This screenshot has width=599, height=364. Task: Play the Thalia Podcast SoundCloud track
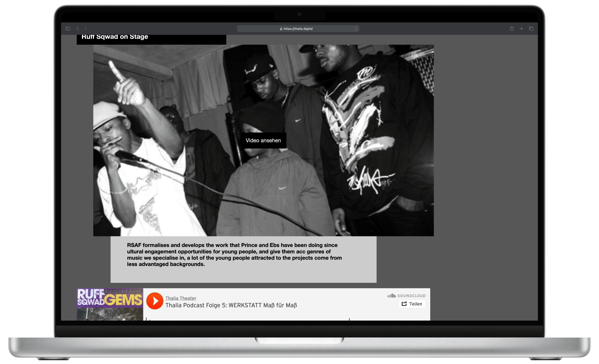155,301
